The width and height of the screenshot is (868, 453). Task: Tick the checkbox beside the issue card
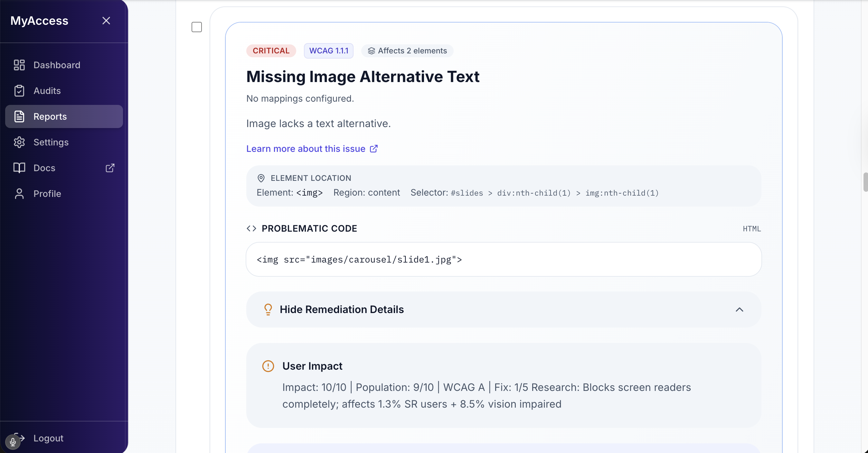tap(196, 27)
